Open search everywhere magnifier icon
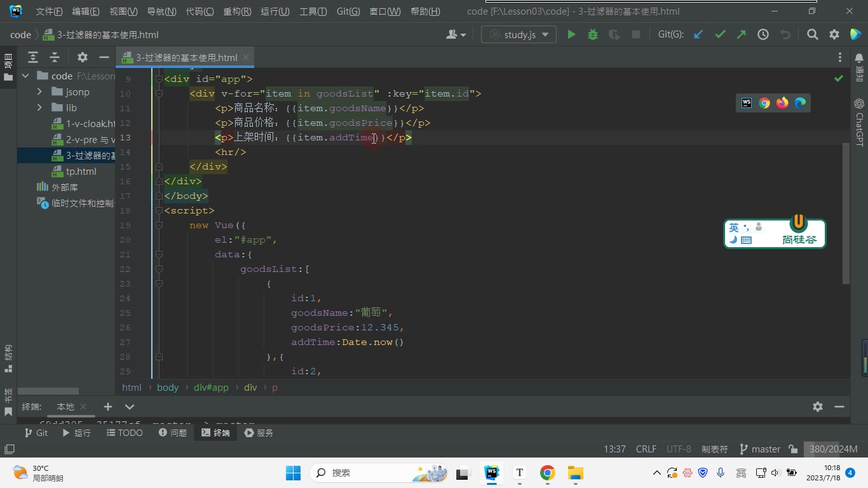Screen dimensions: 868x488 813,35
